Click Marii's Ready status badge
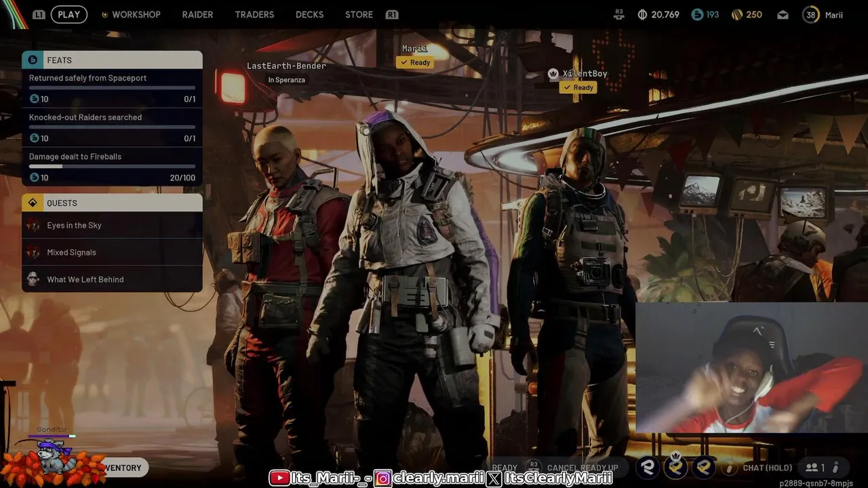 tap(415, 62)
